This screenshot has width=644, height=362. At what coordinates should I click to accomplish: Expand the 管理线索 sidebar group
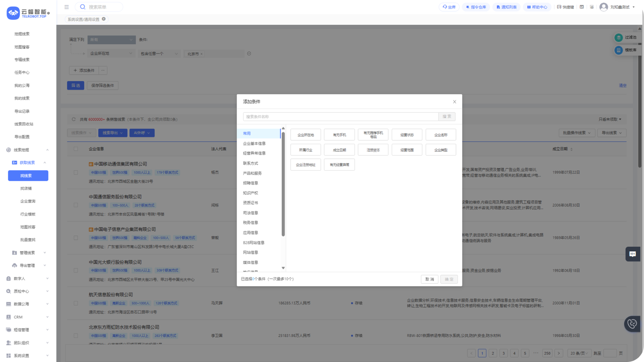(28, 253)
